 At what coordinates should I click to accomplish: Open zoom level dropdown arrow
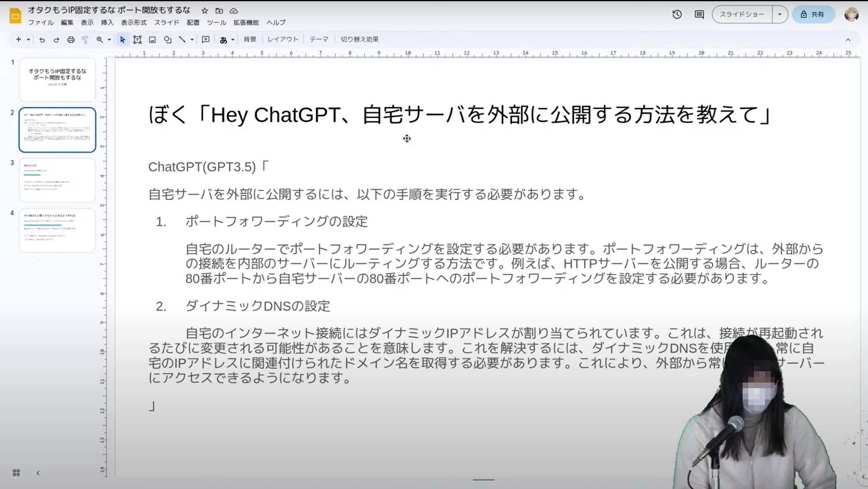pyautogui.click(x=109, y=39)
